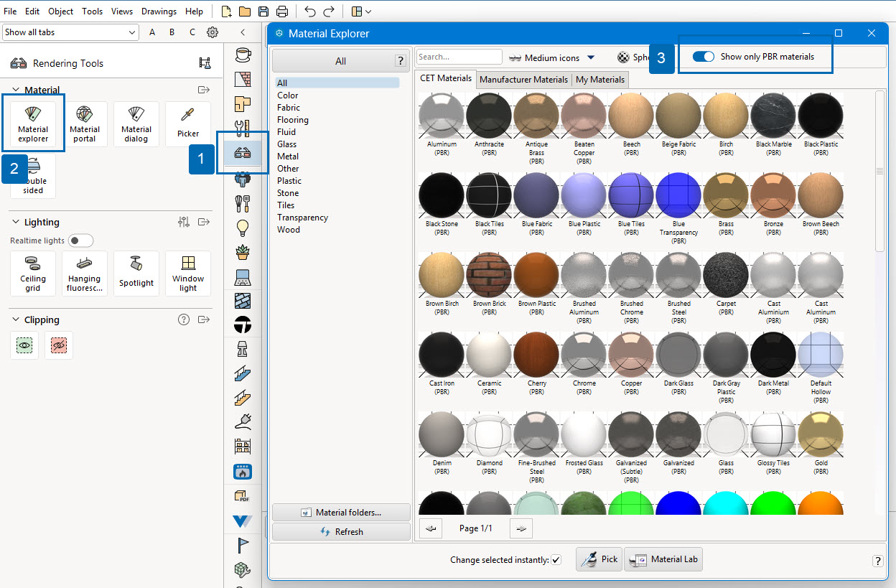Open Material Lab

coord(663,559)
